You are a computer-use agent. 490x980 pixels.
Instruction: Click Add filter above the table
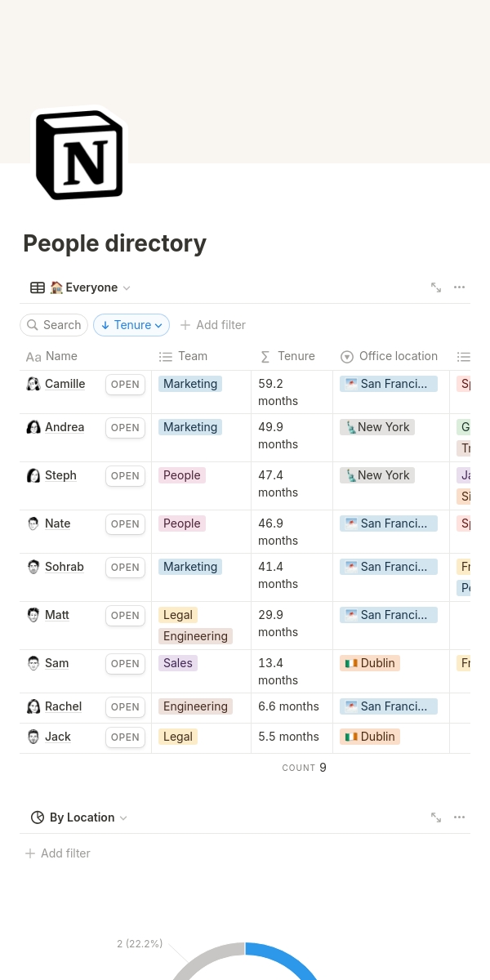coord(212,325)
